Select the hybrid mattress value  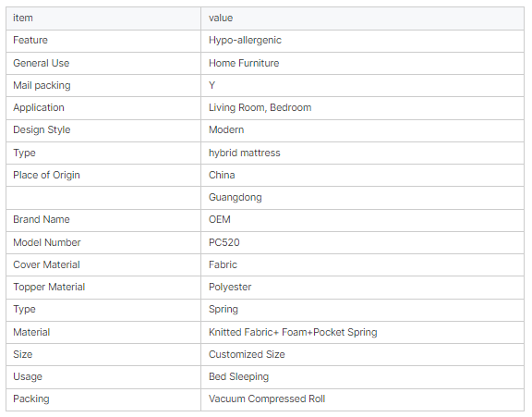[x=244, y=153]
